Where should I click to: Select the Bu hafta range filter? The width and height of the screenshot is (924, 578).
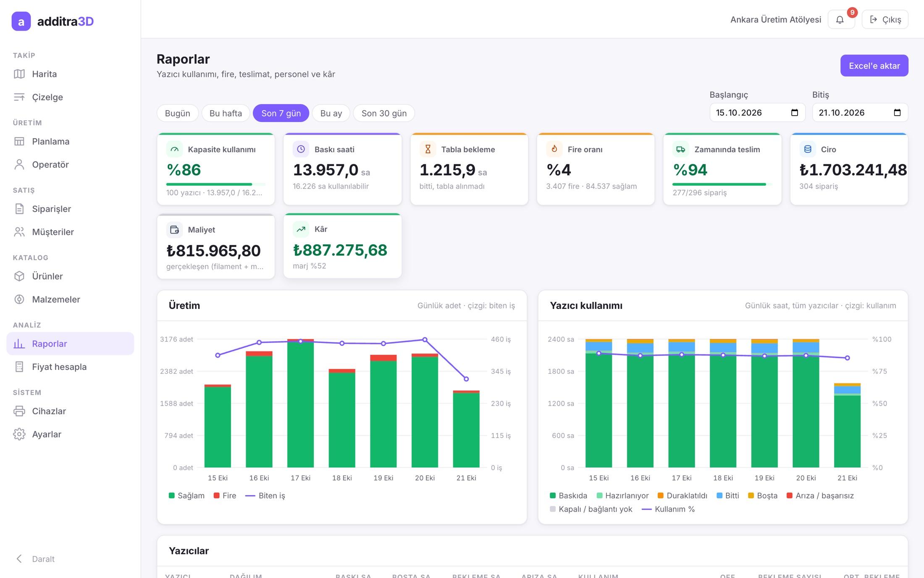coord(226,113)
